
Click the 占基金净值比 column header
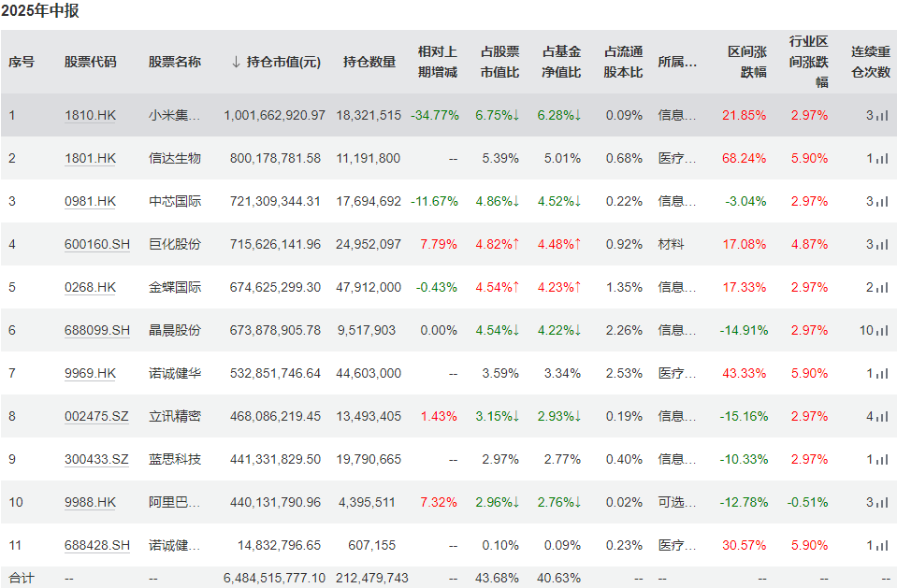[562, 62]
